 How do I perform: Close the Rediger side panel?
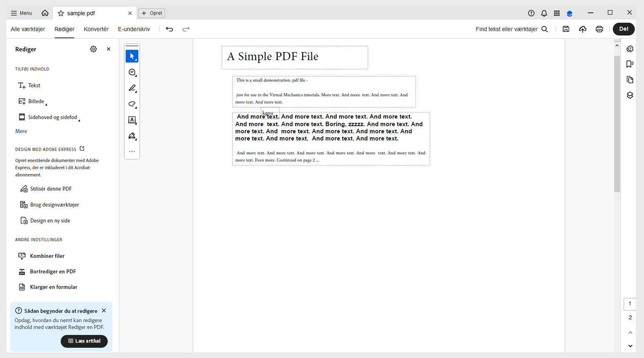[109, 49]
